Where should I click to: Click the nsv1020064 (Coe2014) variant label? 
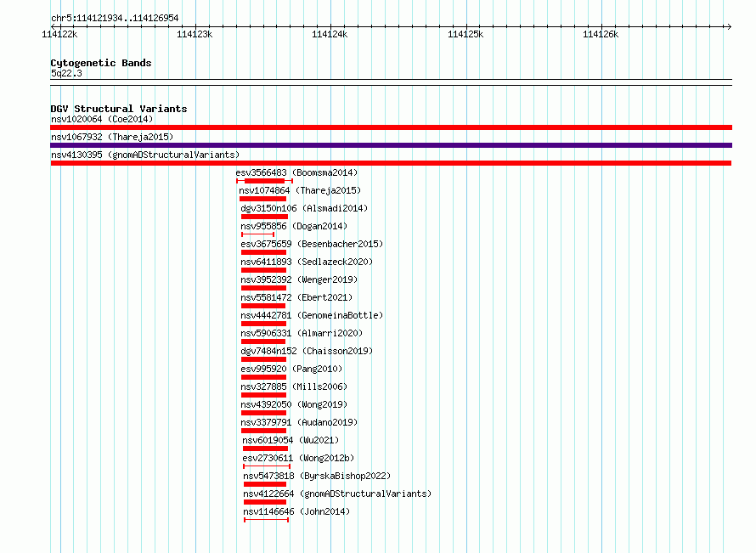coord(102,119)
